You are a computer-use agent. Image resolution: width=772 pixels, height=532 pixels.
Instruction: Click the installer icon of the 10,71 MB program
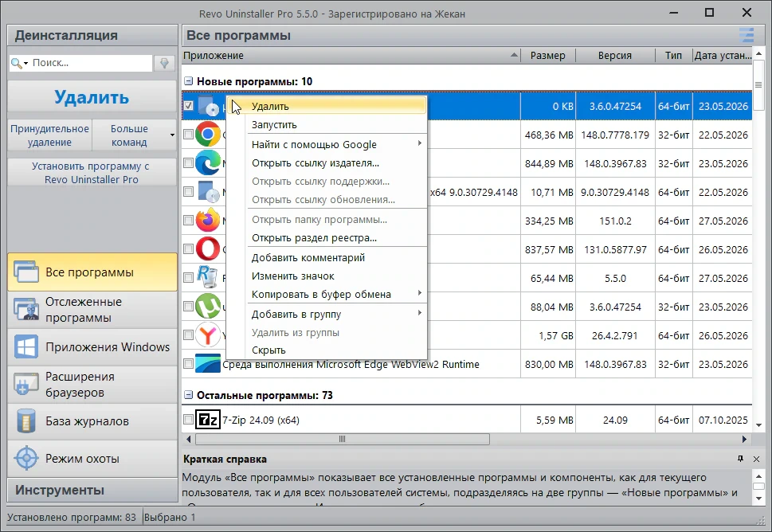208,191
